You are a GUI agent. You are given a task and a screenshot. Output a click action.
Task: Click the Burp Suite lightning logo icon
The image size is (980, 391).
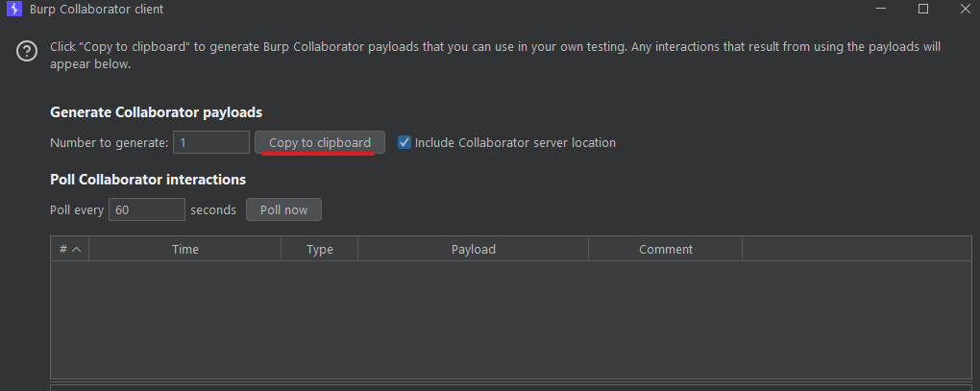tap(13, 10)
